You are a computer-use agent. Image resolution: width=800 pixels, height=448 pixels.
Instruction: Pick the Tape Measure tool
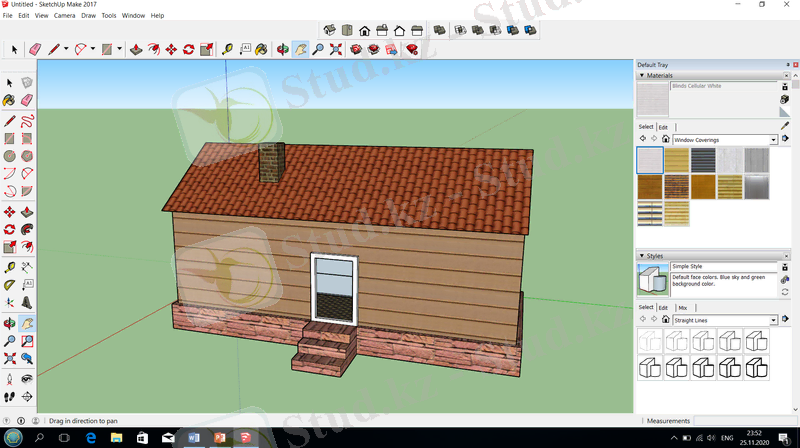tap(227, 48)
